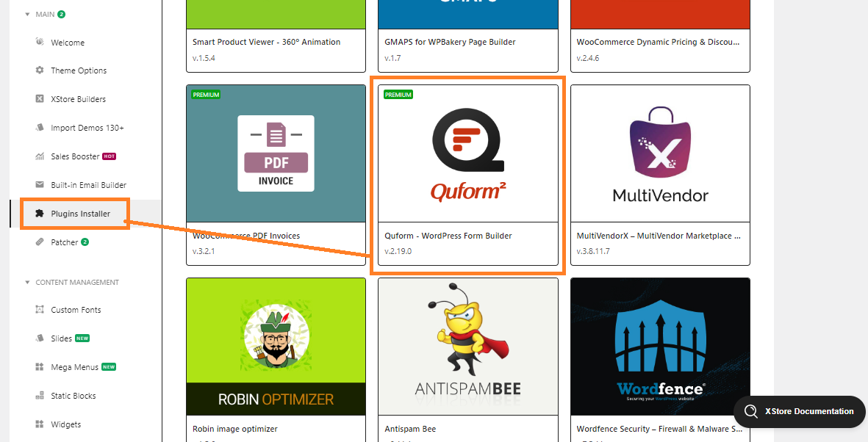Click version v.2.4.6 under Dynamic Pricing
Image resolution: width=868 pixels, height=442 pixels.
[588, 58]
